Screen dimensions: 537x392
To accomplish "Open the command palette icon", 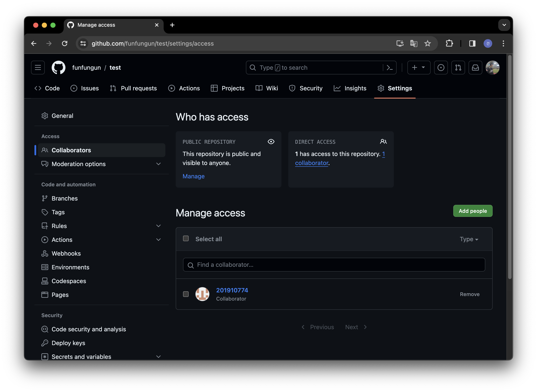I will (390, 68).
